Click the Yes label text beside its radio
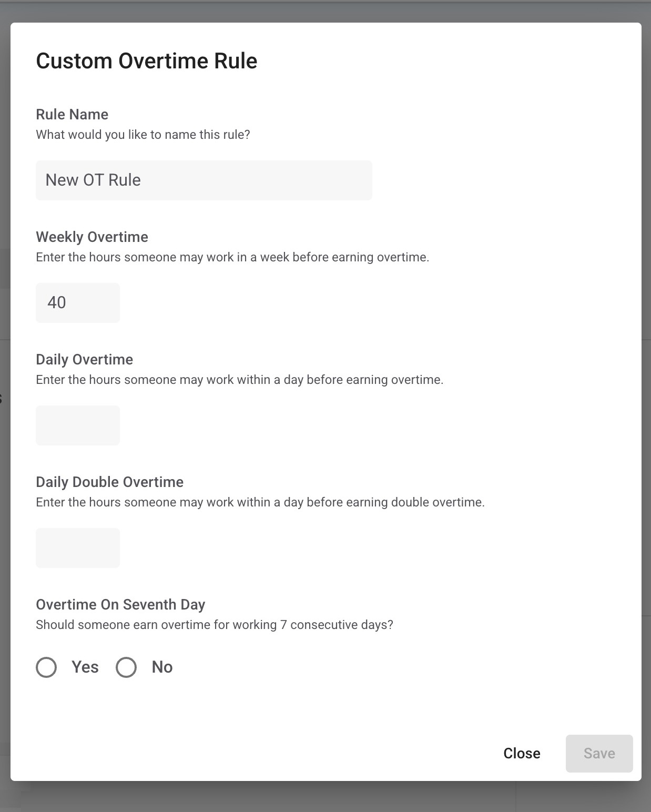 [x=85, y=667]
